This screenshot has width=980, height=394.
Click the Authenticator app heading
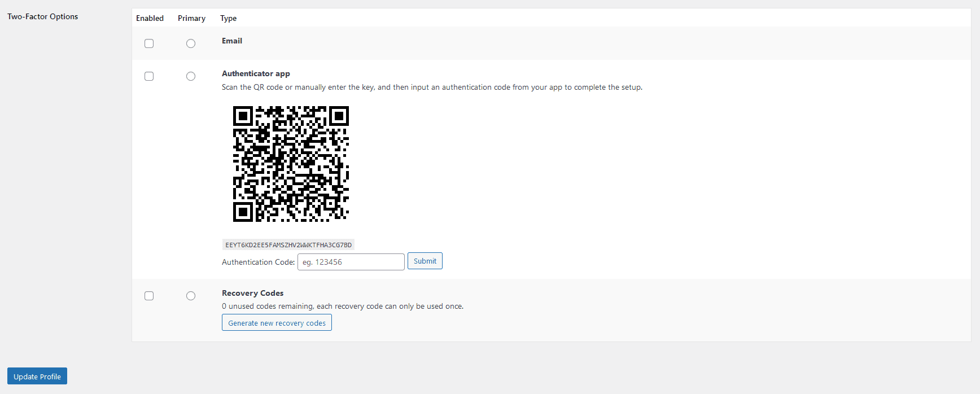point(256,73)
